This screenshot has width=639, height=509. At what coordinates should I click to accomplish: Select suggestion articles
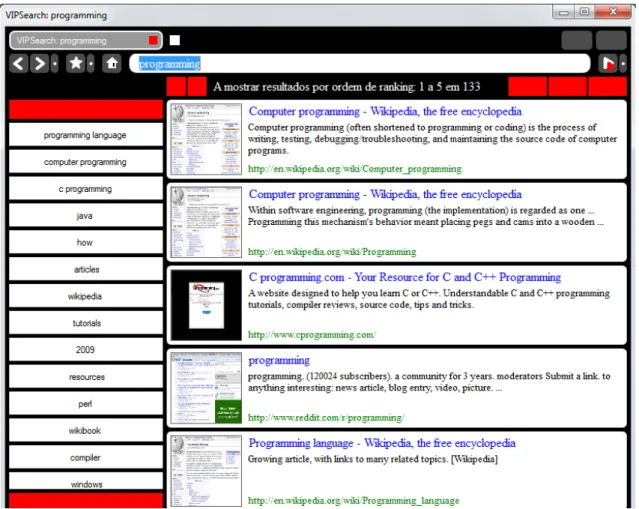tap(86, 269)
